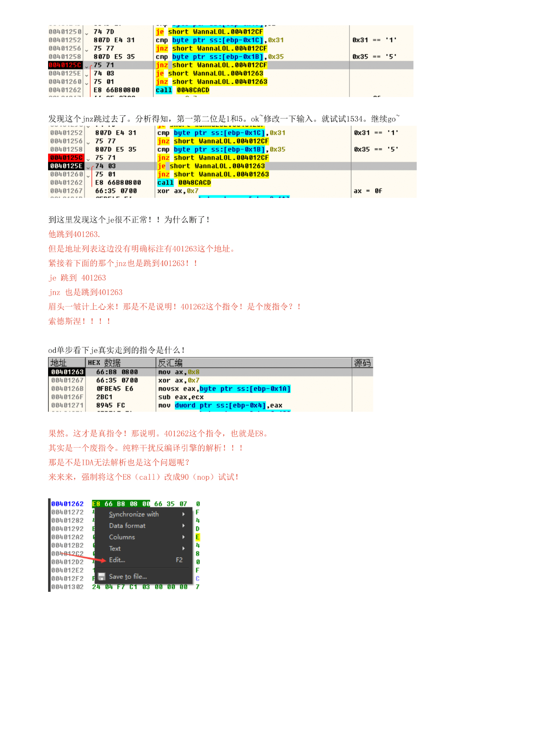Click the black-highlighted address 0040125E

[x=67, y=166]
